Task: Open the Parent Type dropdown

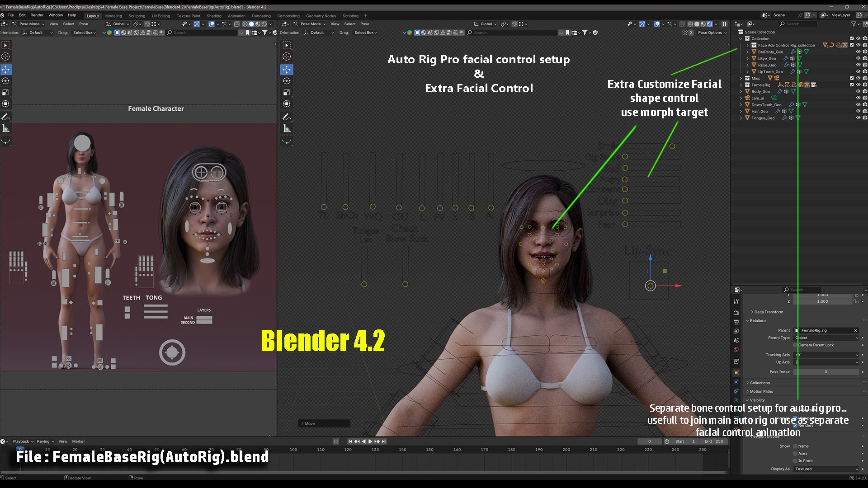Action: tap(826, 338)
